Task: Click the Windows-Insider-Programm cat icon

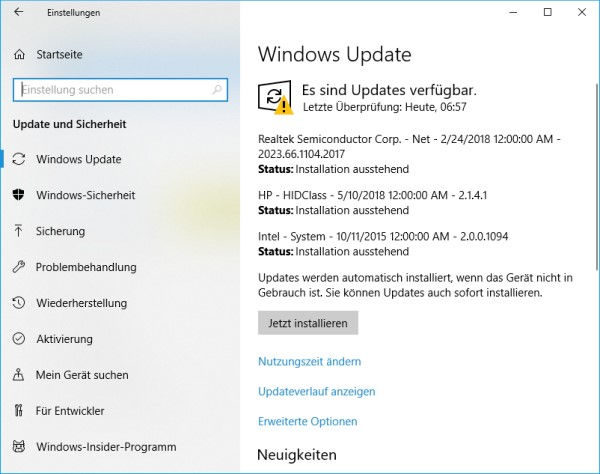Action: click(x=19, y=446)
